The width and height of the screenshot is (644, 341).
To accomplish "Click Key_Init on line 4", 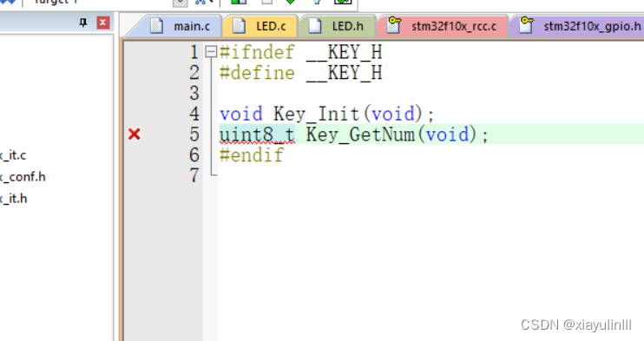I will 316,114.
